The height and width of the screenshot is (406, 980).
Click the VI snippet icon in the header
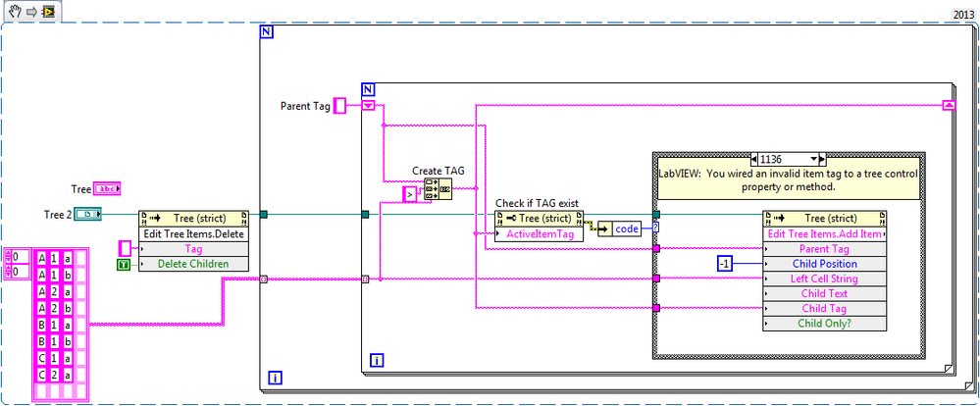(47, 11)
